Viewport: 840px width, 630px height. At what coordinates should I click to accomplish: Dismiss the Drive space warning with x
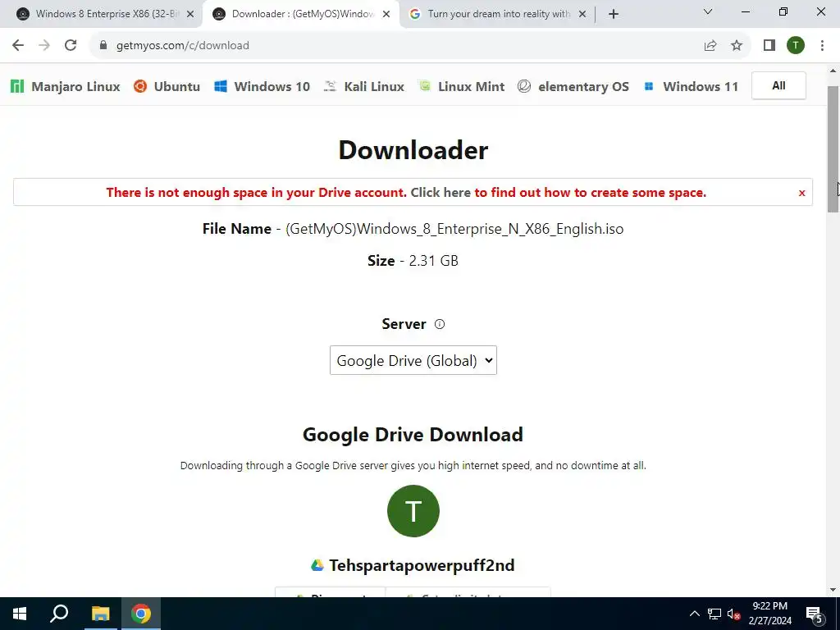[801, 193]
